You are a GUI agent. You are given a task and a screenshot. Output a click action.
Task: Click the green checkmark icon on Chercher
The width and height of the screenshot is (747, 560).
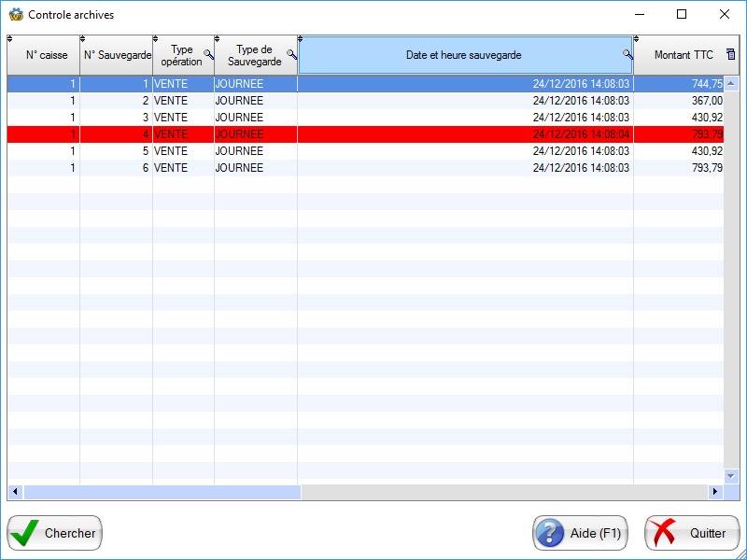coord(25,533)
